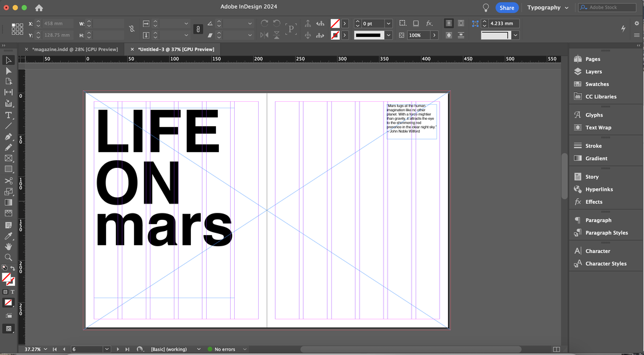Open the Character Styles panel
This screenshot has width=644, height=355.
606,264
